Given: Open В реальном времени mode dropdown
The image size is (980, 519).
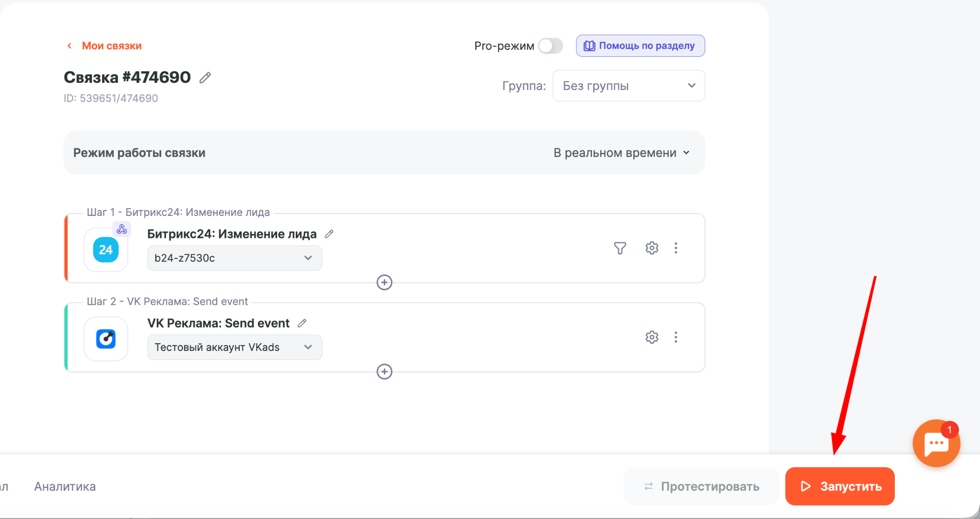Looking at the screenshot, I should [622, 153].
